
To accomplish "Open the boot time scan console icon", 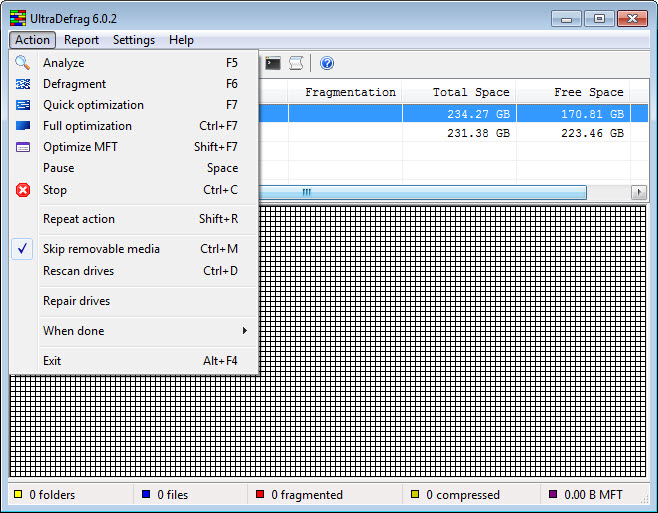I will [273, 63].
